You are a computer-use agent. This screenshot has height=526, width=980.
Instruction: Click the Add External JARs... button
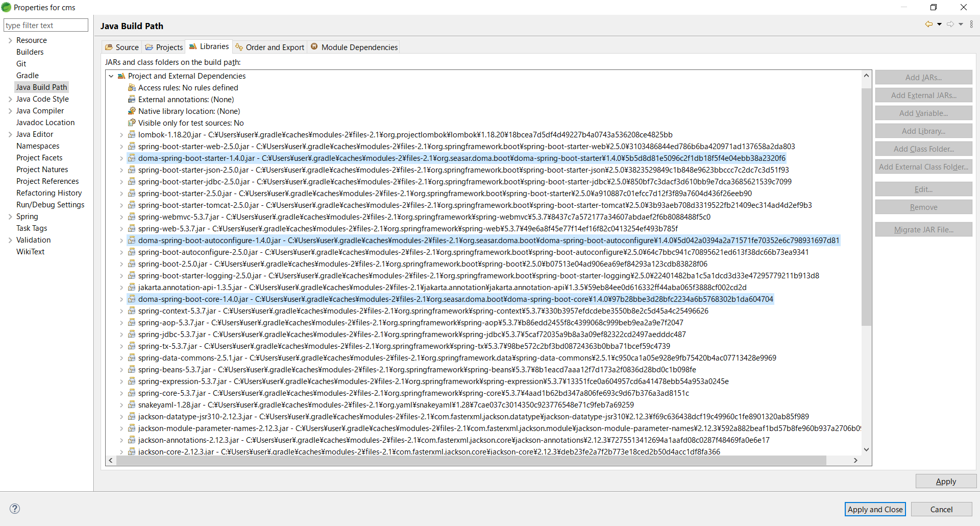point(923,95)
